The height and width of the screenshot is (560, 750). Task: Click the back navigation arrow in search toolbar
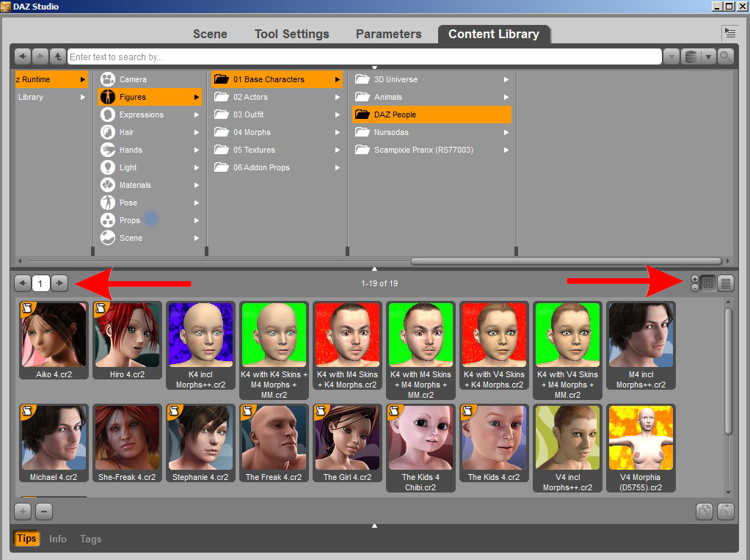(23, 57)
